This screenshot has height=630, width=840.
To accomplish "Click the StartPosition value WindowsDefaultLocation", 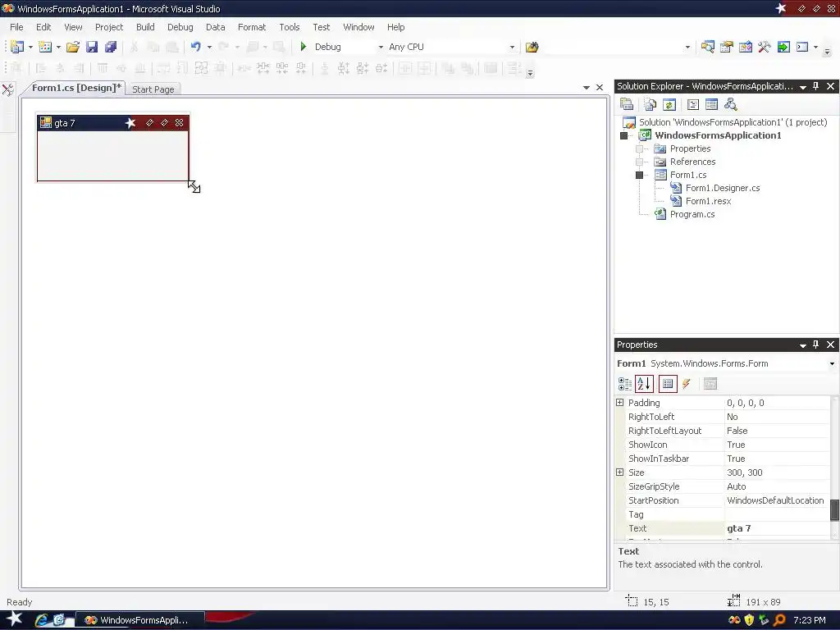I will click(x=775, y=500).
